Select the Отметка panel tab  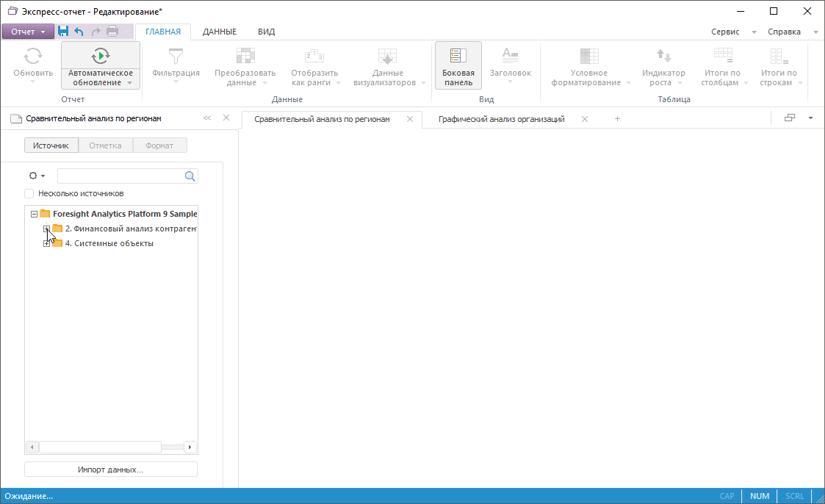(105, 145)
